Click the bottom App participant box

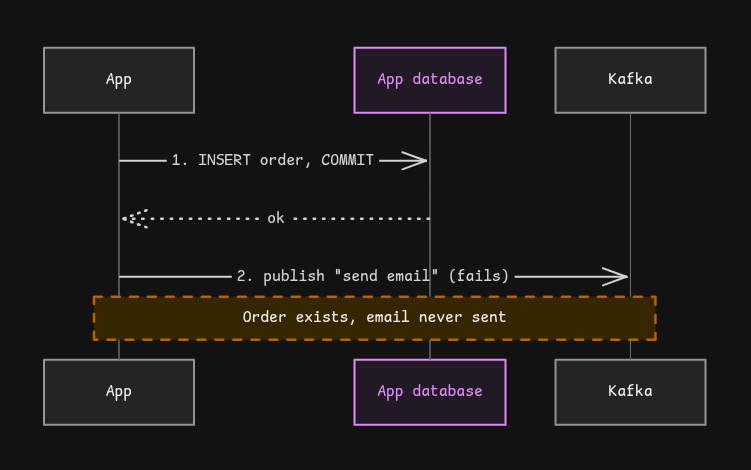tap(119, 392)
